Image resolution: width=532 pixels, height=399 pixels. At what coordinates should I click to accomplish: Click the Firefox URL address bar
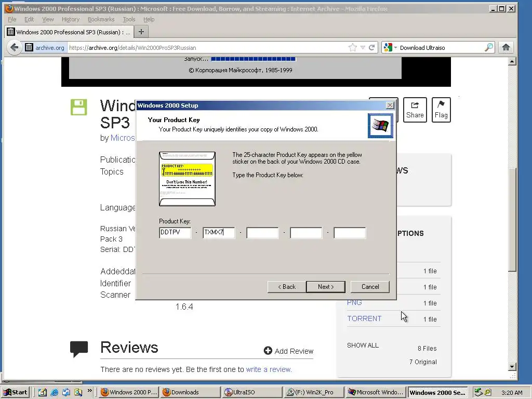[207, 47]
